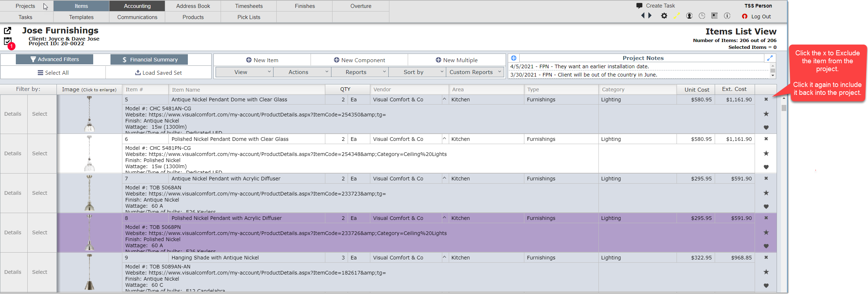The image size is (868, 295).
Task: Open the Financial Summary button
Action: click(149, 60)
